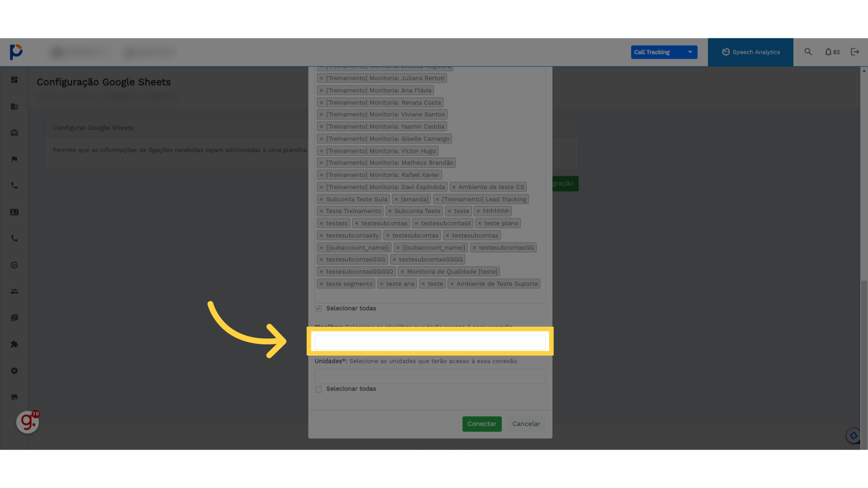
Task: Remove the 'Ambiente de teste CS' tag
Action: [x=454, y=187]
